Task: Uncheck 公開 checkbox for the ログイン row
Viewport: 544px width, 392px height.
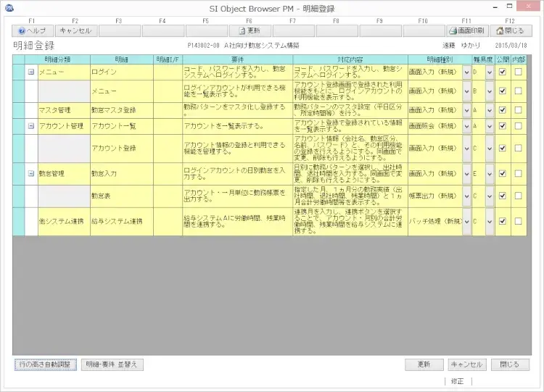Action: [503, 72]
